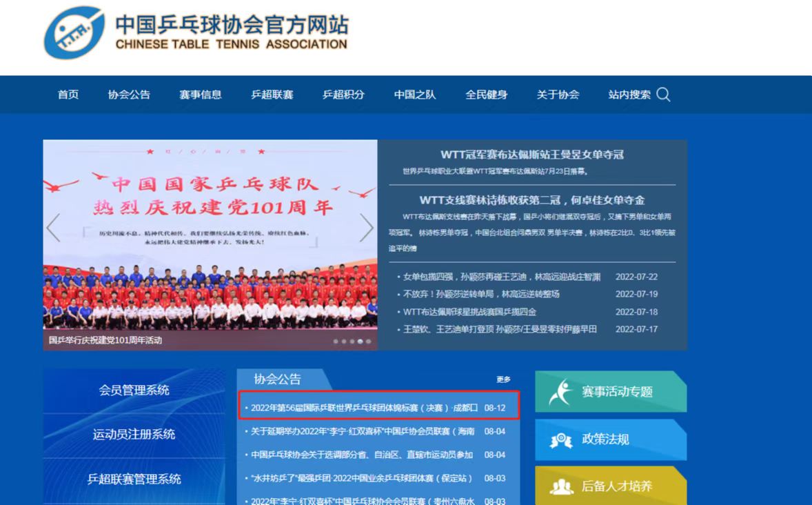This screenshot has height=505, width=812.
Task: Click the handshake icon beside 政策法规
Action: click(560, 439)
